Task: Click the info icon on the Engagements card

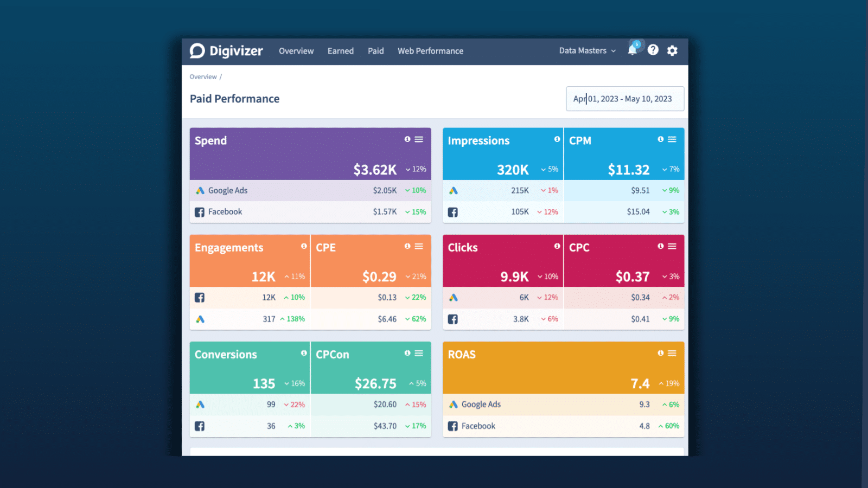Action: [x=304, y=246]
